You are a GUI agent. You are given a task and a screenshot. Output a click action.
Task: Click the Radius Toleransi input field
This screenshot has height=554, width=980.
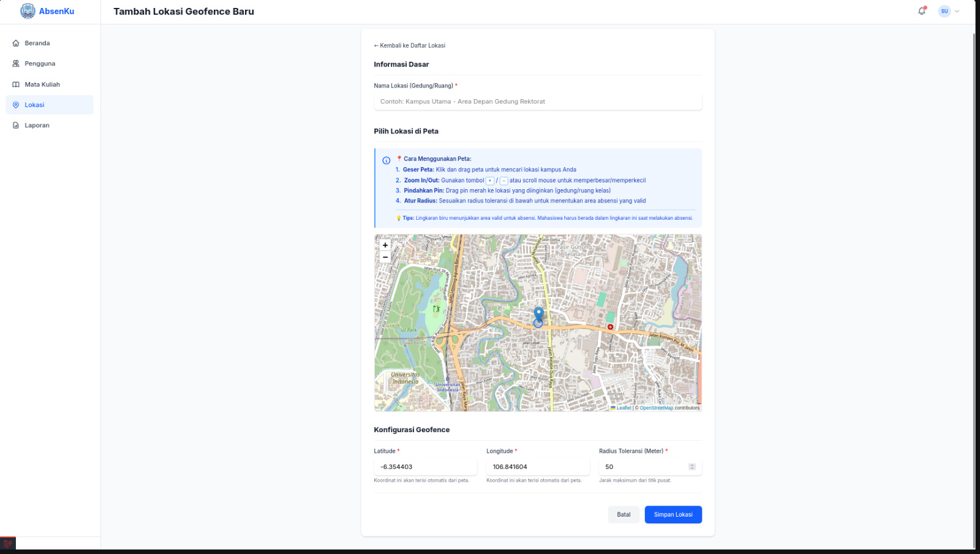(x=650, y=467)
